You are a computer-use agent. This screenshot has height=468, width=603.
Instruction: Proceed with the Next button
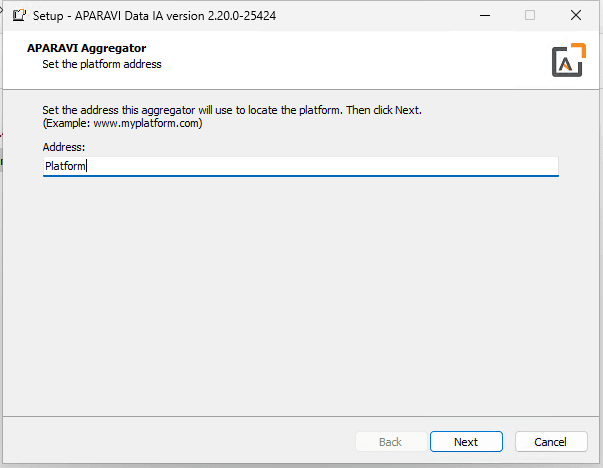[466, 441]
